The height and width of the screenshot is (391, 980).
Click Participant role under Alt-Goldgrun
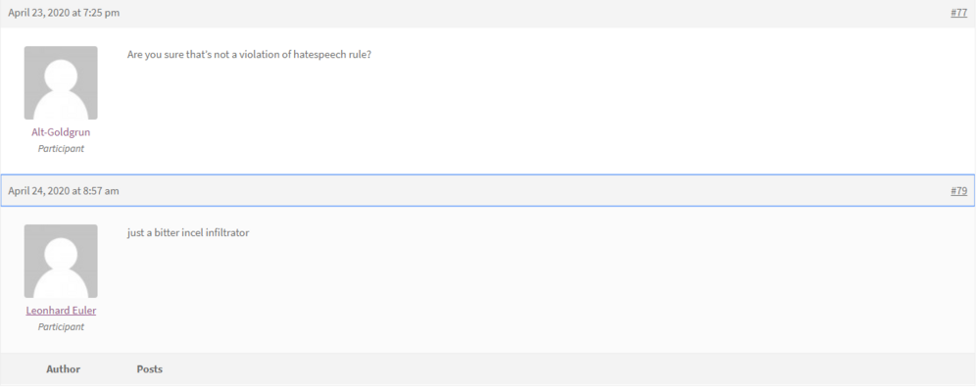point(61,149)
